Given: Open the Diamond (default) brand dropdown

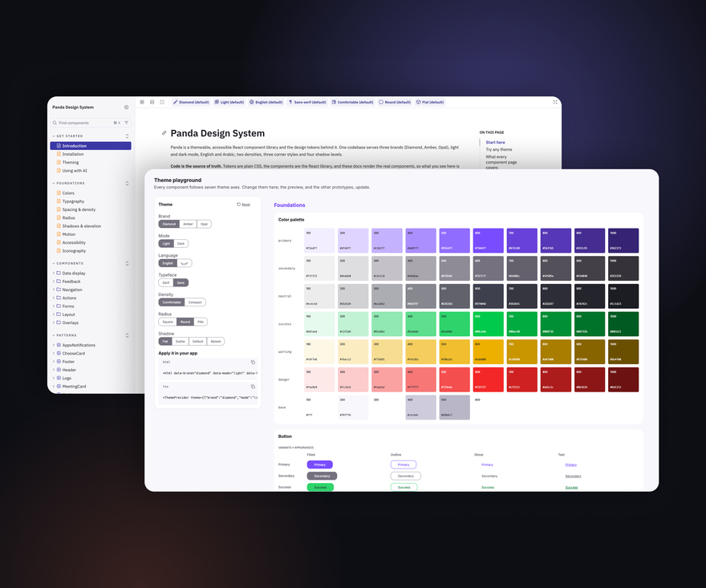Looking at the screenshot, I should 191,102.
